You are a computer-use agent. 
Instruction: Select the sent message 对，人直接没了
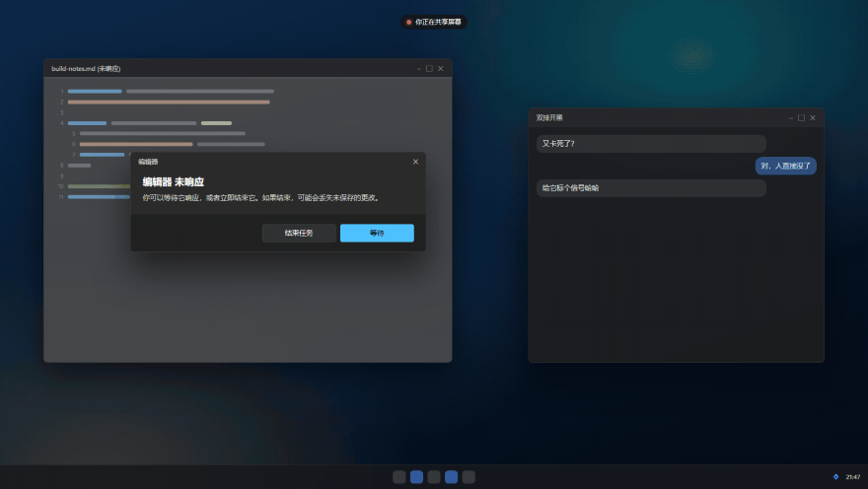pos(785,166)
